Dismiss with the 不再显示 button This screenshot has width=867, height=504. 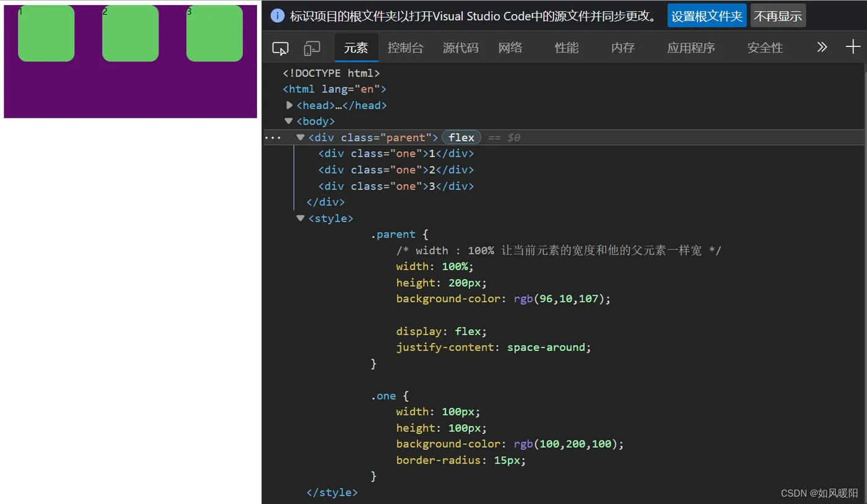[x=778, y=16]
